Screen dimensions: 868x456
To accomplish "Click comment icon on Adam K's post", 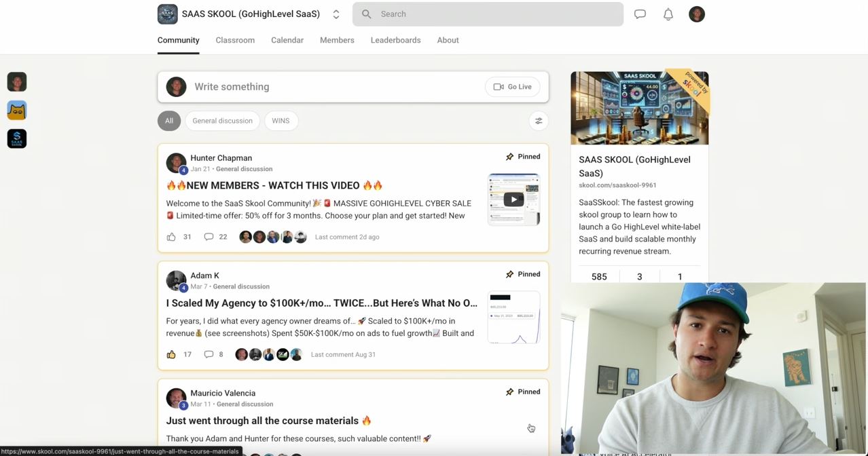I will pos(209,354).
